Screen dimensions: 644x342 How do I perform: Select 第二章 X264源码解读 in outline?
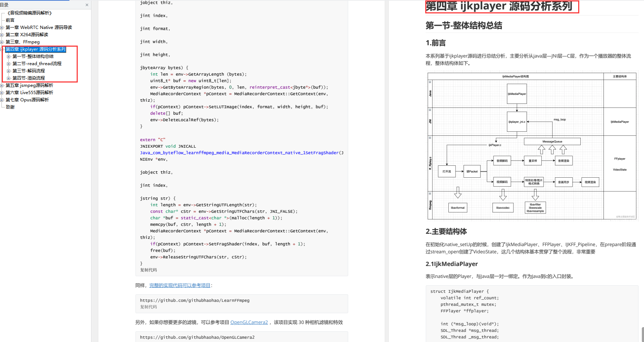coord(27,35)
